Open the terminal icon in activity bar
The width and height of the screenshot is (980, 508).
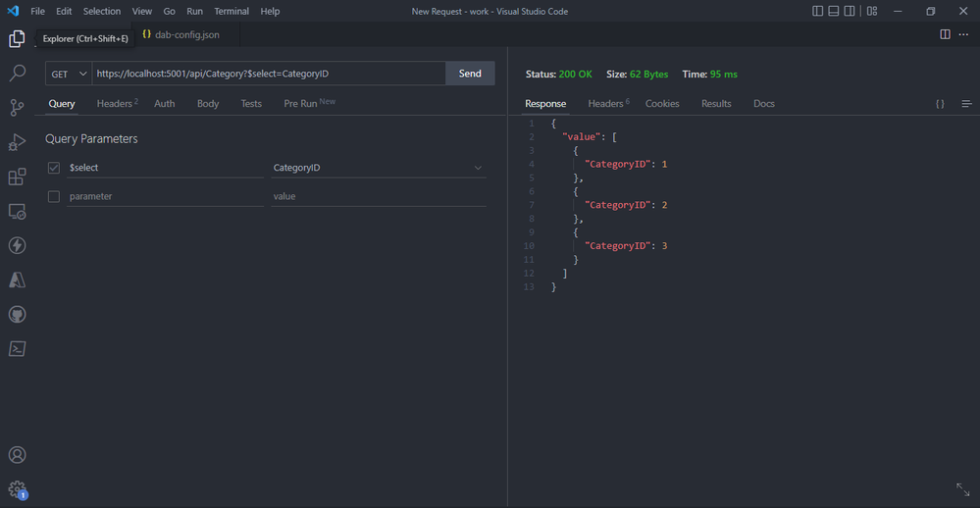(x=17, y=349)
